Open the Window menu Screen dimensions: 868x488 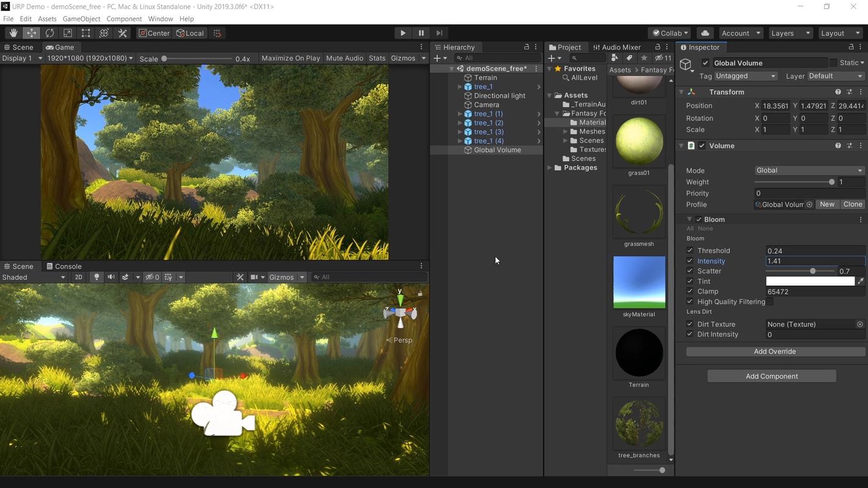pyautogui.click(x=161, y=19)
